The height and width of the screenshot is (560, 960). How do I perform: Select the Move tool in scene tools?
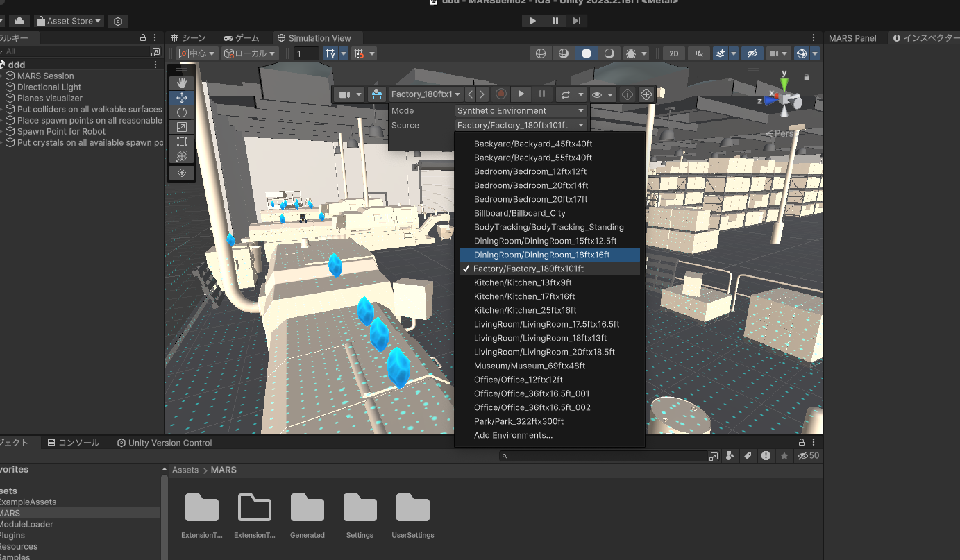(x=182, y=98)
